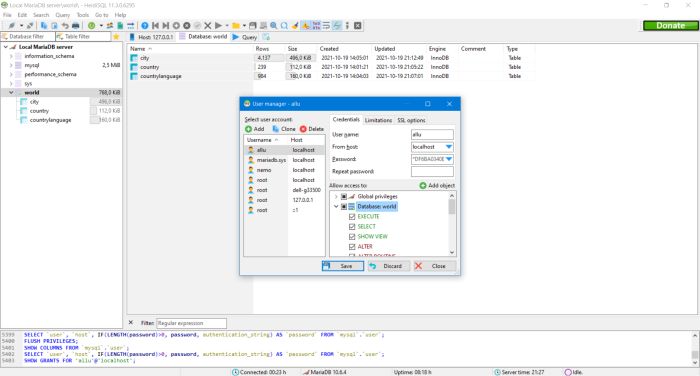Open the Tools menu
Image resolution: width=700 pixels, height=376 pixels.
point(83,15)
